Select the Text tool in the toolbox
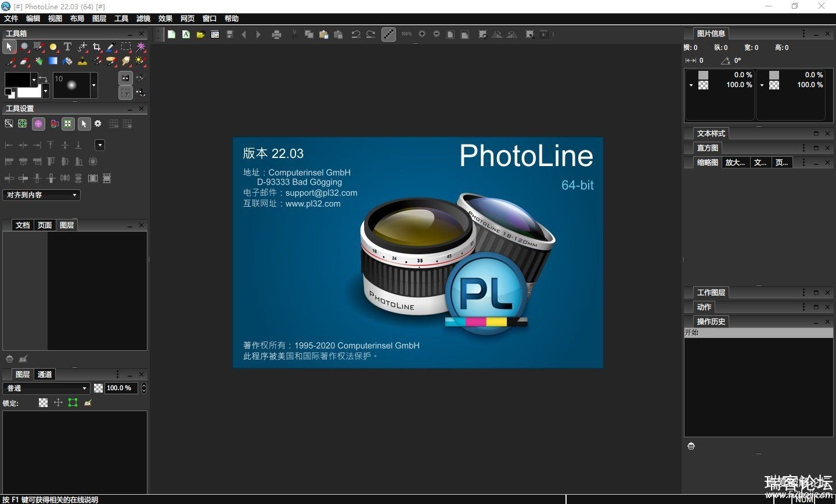 [67, 46]
